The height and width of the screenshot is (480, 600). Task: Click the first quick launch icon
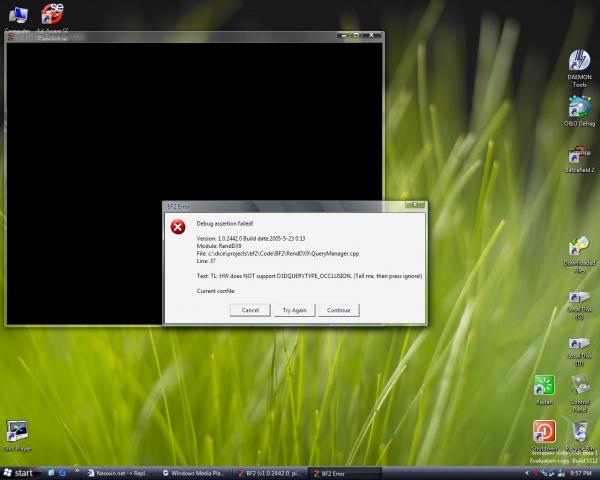51,473
